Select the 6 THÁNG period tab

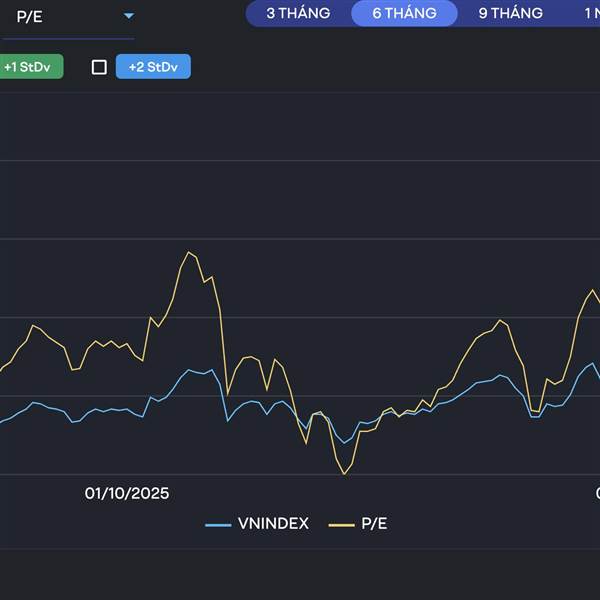click(404, 13)
